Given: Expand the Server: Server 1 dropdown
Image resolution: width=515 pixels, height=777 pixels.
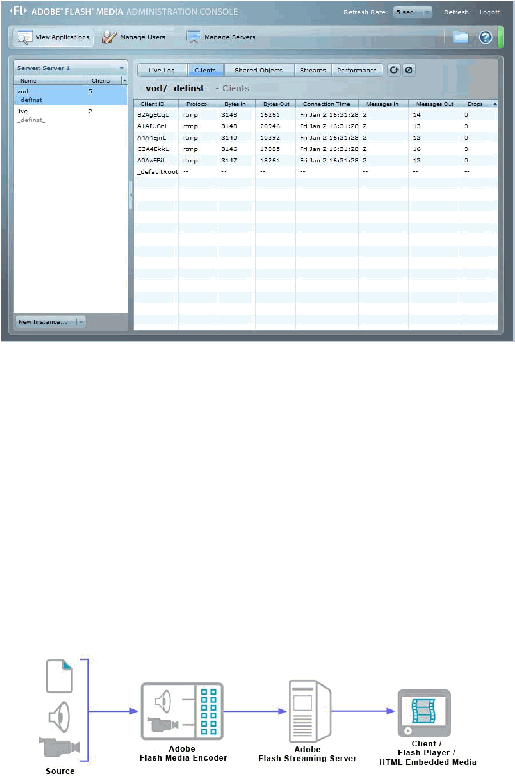Looking at the screenshot, I should (70, 68).
